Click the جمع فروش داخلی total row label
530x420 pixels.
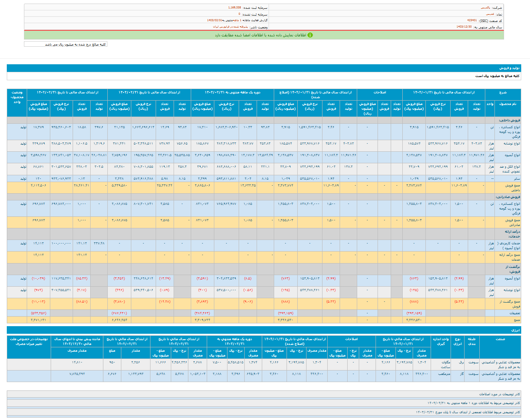click(x=512, y=188)
